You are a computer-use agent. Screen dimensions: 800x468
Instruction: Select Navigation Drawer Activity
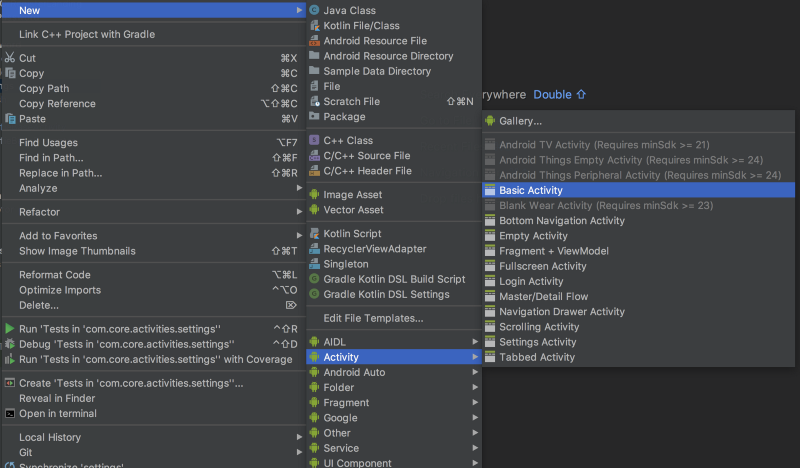point(638,311)
